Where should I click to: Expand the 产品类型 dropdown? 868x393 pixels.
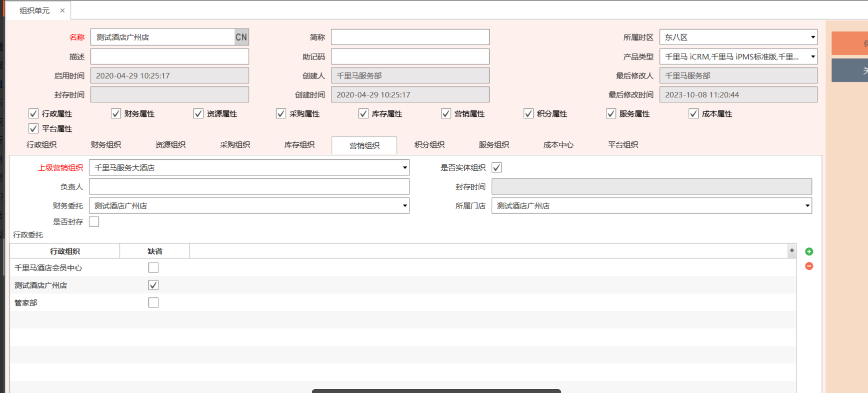coord(812,57)
